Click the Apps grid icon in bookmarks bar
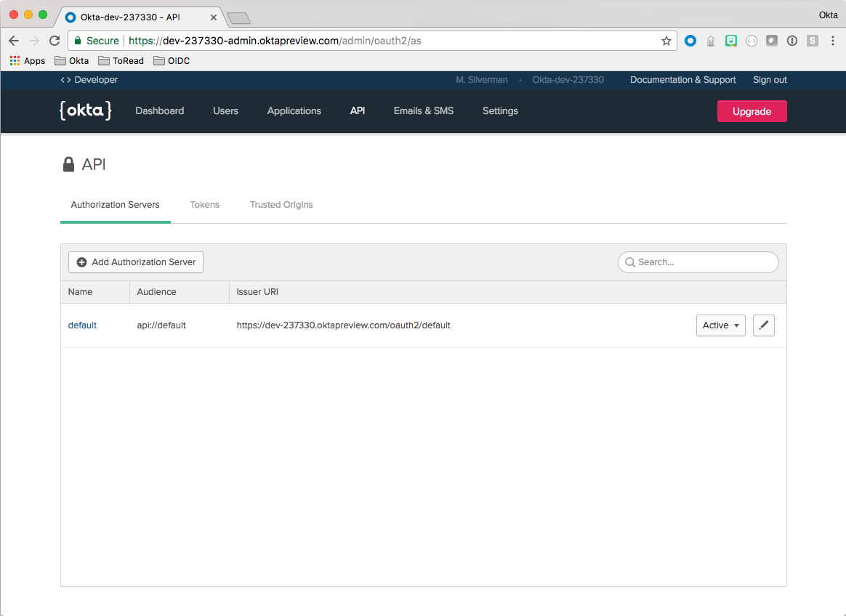The height and width of the screenshot is (616, 846). [15, 61]
